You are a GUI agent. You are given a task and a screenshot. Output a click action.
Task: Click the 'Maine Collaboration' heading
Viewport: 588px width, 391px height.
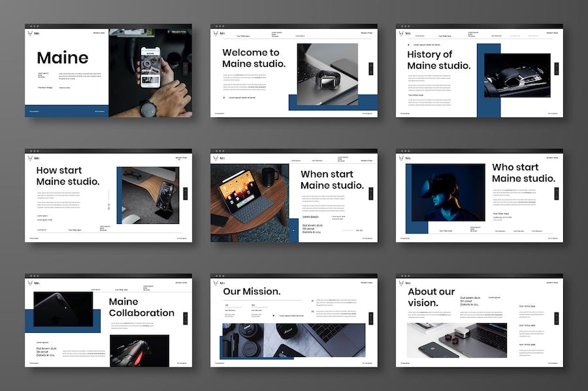(x=141, y=307)
